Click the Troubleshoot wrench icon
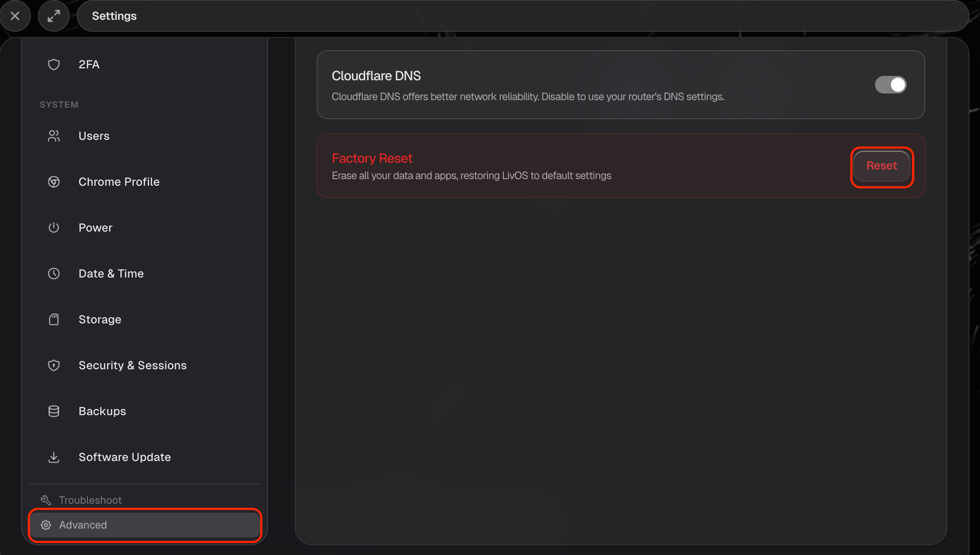 [46, 500]
